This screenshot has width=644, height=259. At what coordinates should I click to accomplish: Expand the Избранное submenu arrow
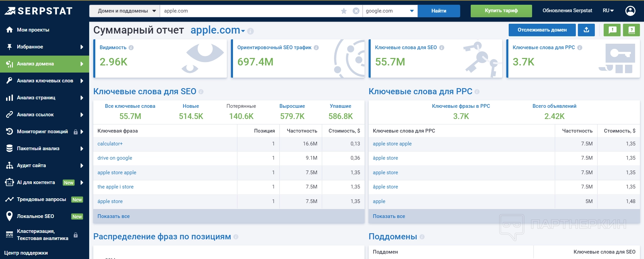[82, 47]
